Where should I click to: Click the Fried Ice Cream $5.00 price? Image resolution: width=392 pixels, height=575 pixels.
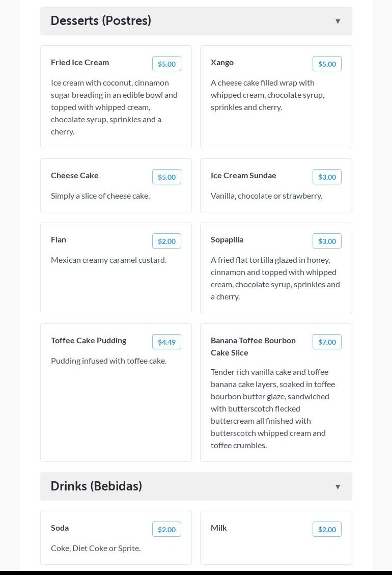click(x=166, y=64)
